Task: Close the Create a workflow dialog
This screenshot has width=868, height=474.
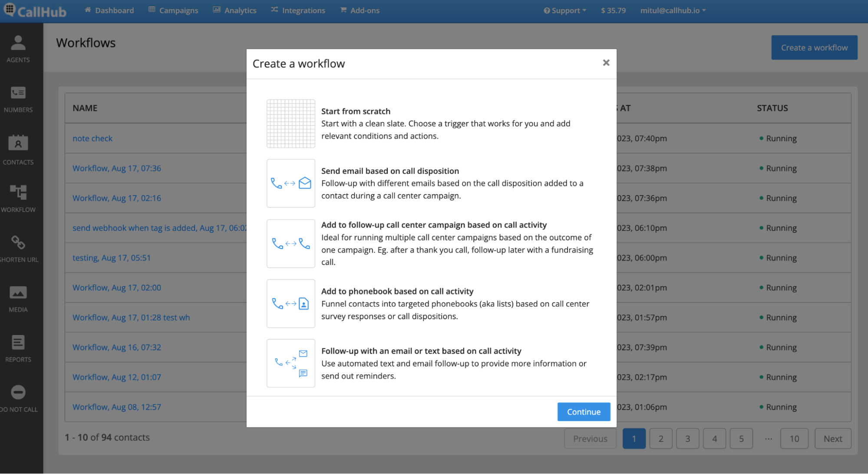Action: tap(606, 63)
